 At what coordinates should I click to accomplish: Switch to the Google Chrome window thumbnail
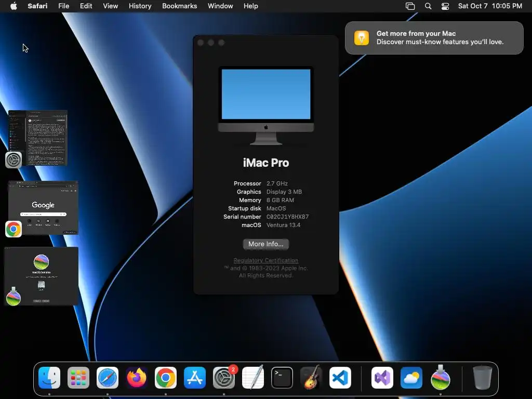(x=43, y=208)
